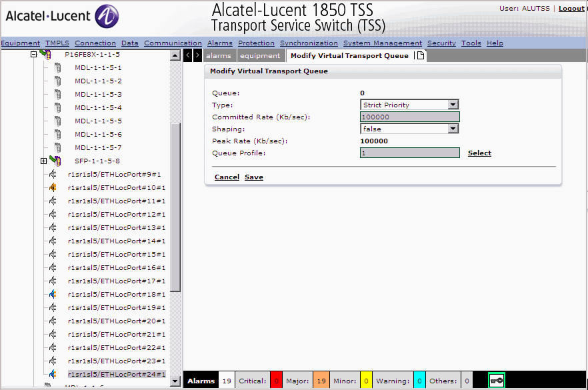
Task: Click the port icon for ETHLocPort#17#1
Action: 53,281
